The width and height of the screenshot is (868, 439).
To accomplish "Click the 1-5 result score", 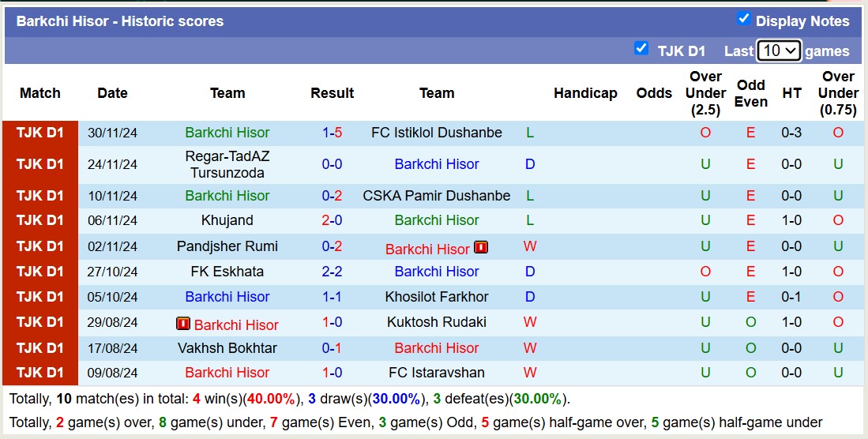I will point(332,133).
